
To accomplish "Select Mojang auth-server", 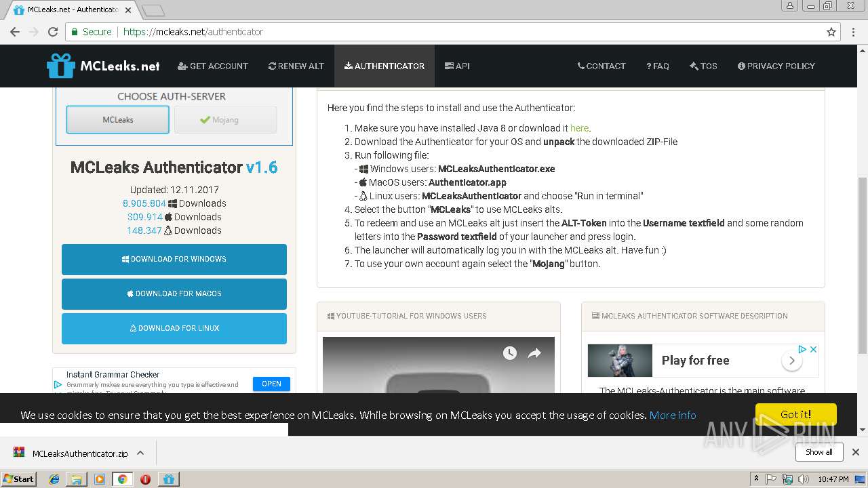I will click(225, 120).
